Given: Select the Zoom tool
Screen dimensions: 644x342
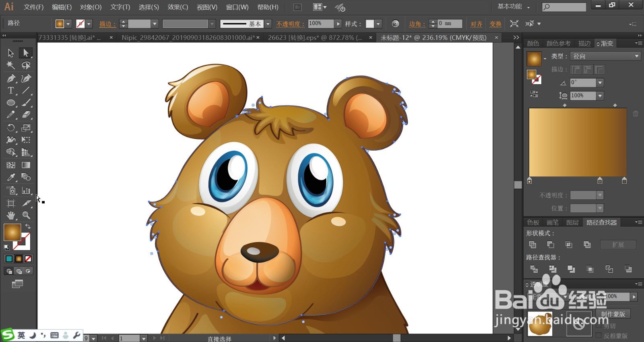Looking at the screenshot, I should 26,215.
